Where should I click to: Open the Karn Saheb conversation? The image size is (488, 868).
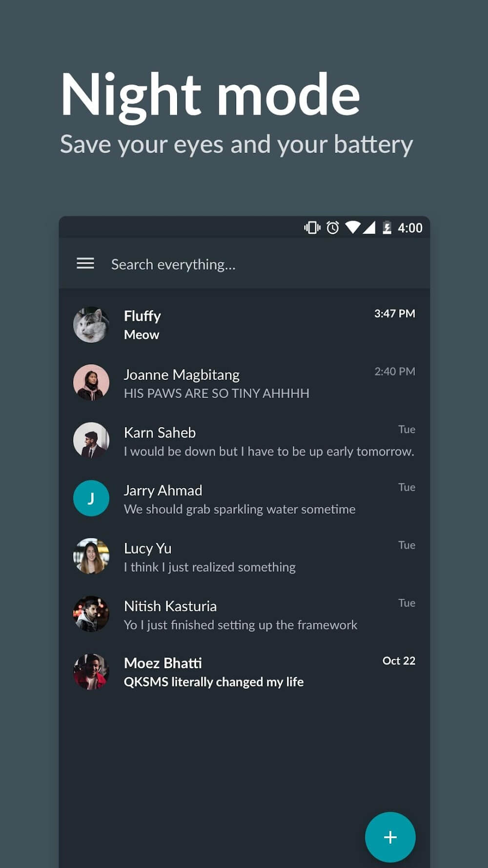(x=244, y=441)
